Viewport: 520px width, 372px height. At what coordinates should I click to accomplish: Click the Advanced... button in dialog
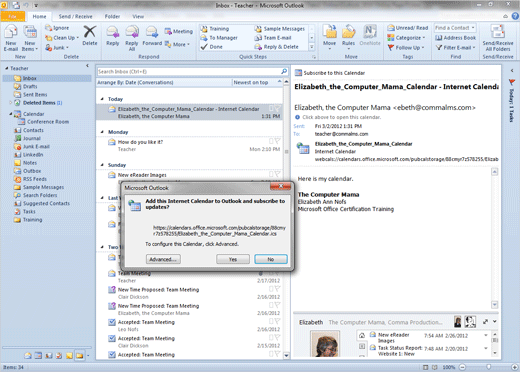tap(163, 259)
